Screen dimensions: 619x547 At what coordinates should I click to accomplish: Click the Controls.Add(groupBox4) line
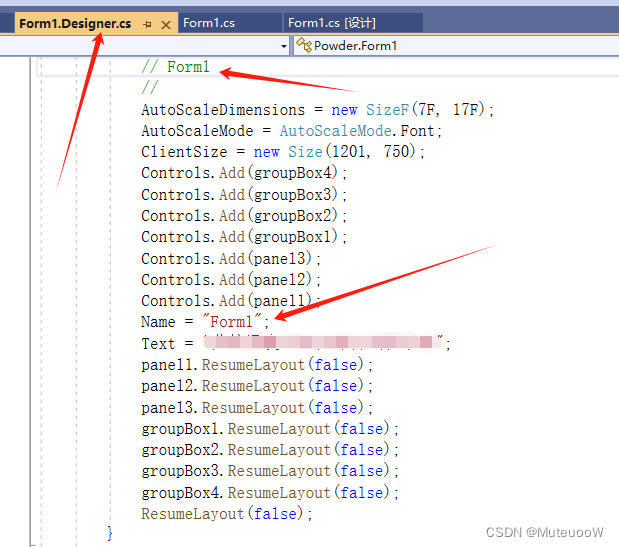244,173
